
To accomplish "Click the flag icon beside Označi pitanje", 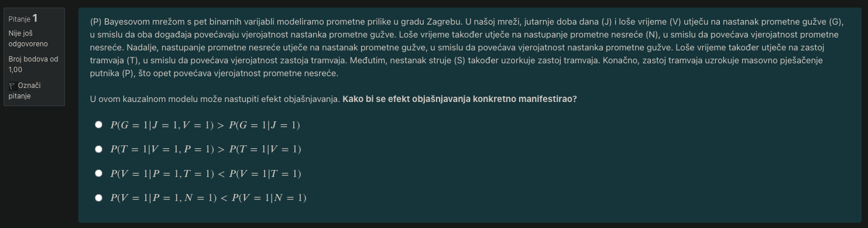I will click(x=12, y=86).
